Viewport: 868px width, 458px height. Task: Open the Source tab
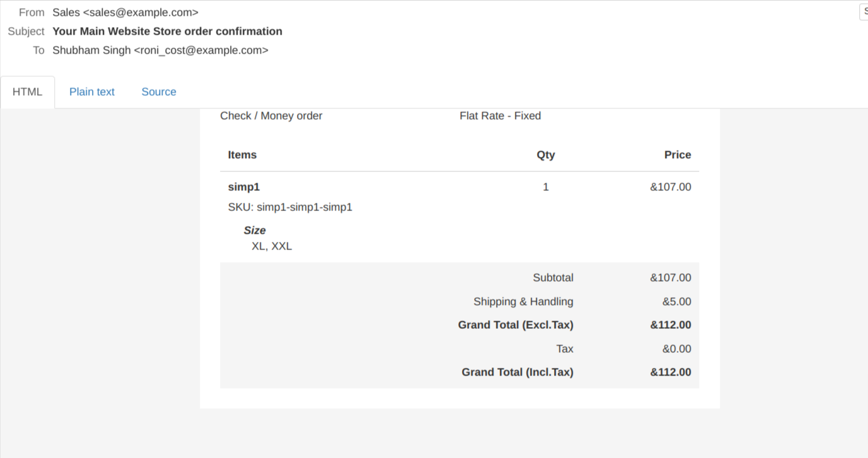158,91
